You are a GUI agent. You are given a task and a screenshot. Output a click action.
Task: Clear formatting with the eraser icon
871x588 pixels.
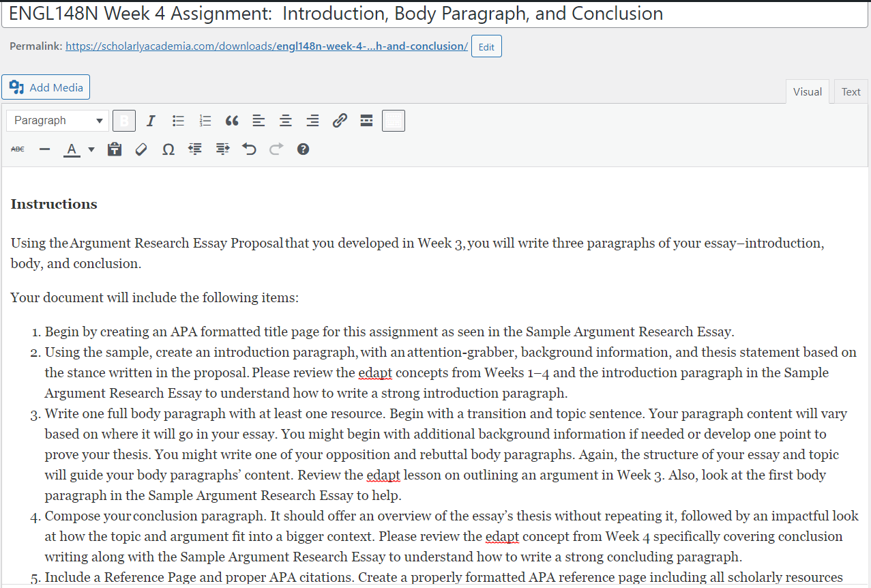click(x=141, y=149)
